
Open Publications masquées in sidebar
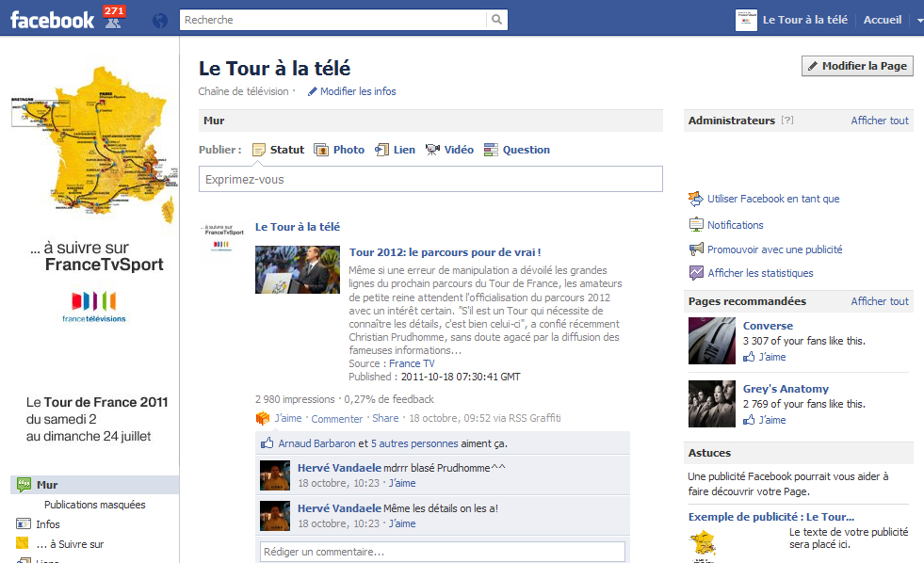coord(95,505)
